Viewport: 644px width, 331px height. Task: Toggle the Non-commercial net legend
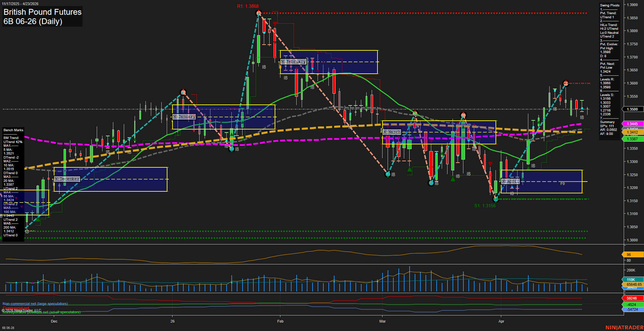point(35,303)
